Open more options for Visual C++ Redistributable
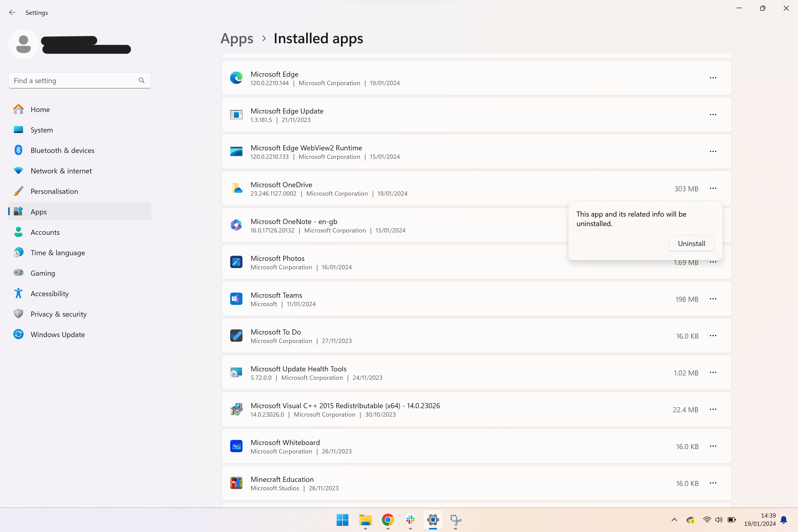The height and width of the screenshot is (532, 798). (x=713, y=409)
